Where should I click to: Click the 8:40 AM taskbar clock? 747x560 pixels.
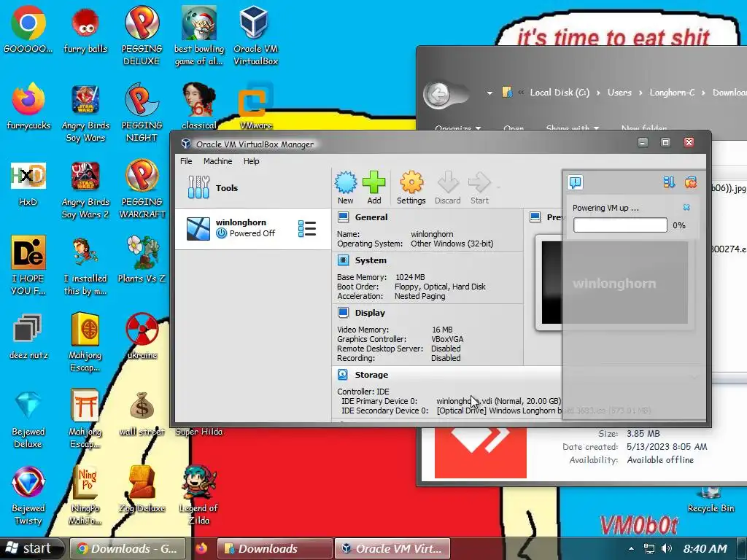(x=705, y=548)
